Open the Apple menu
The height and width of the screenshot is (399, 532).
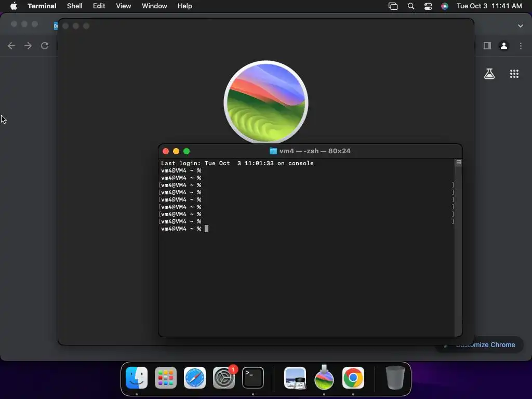click(x=14, y=6)
